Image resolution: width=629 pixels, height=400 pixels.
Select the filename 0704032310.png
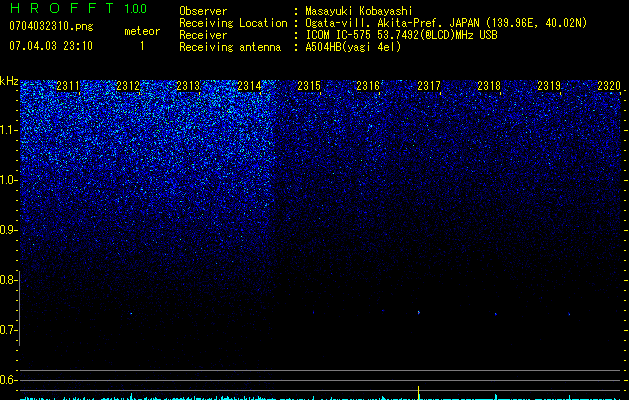click(x=51, y=26)
